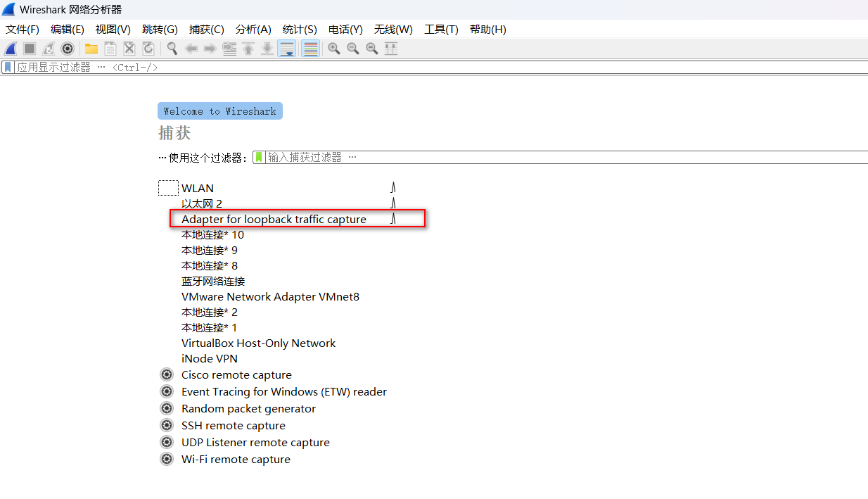Go to next packet arrow icon
868x499 pixels.
click(x=210, y=49)
